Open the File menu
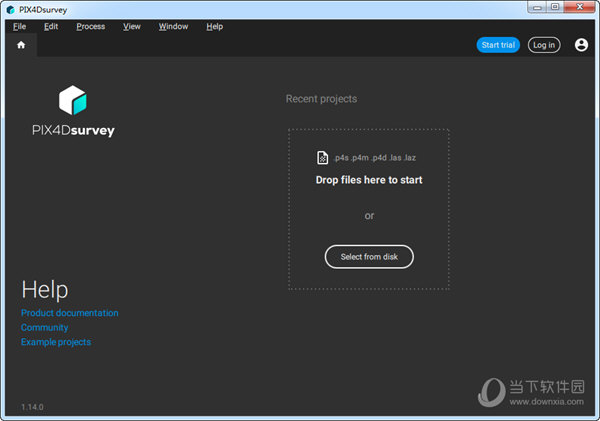Screen dimensions: 600x421 20,26
